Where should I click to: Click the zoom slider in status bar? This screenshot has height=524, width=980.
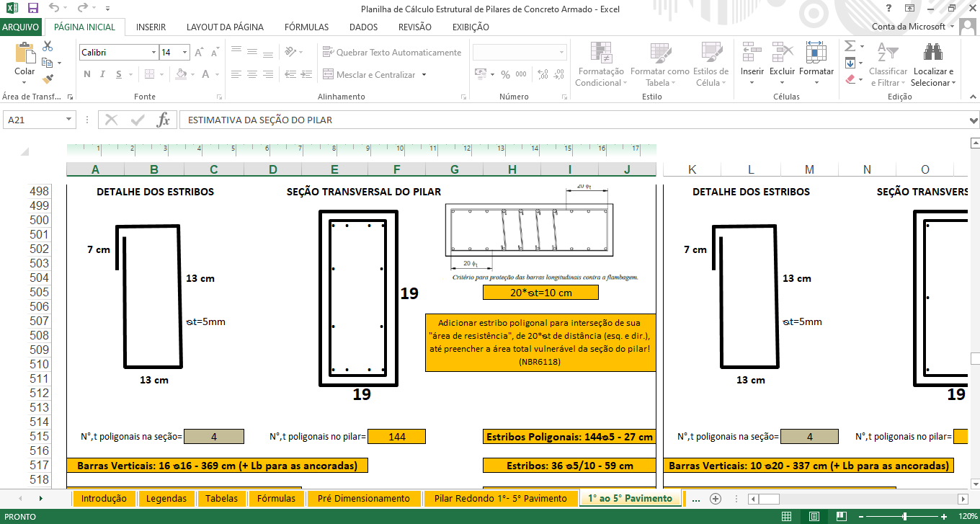click(x=905, y=516)
